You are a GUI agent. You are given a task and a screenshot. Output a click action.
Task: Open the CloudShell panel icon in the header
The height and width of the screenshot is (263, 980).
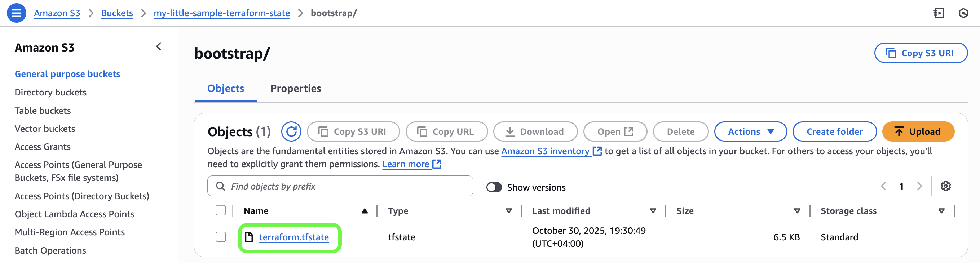[939, 13]
